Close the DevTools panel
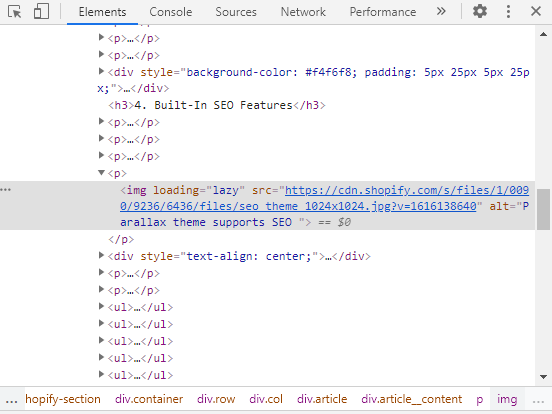Image resolution: width=552 pixels, height=414 pixels. pyautogui.click(x=535, y=11)
